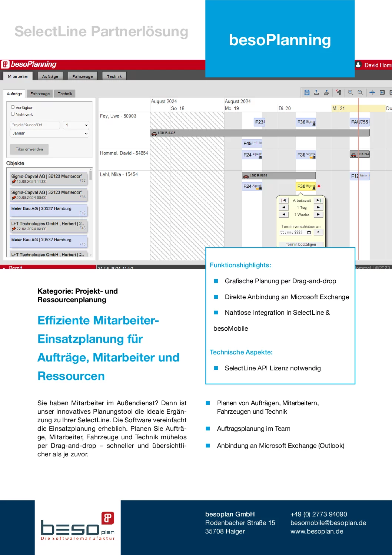
Task: Click the tree structure icon with red X
Action: [338, 92]
